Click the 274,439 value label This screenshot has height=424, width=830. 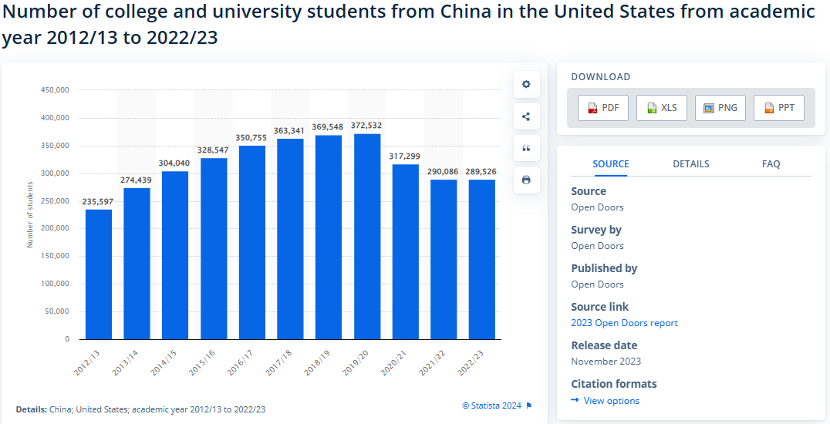pyautogui.click(x=136, y=180)
